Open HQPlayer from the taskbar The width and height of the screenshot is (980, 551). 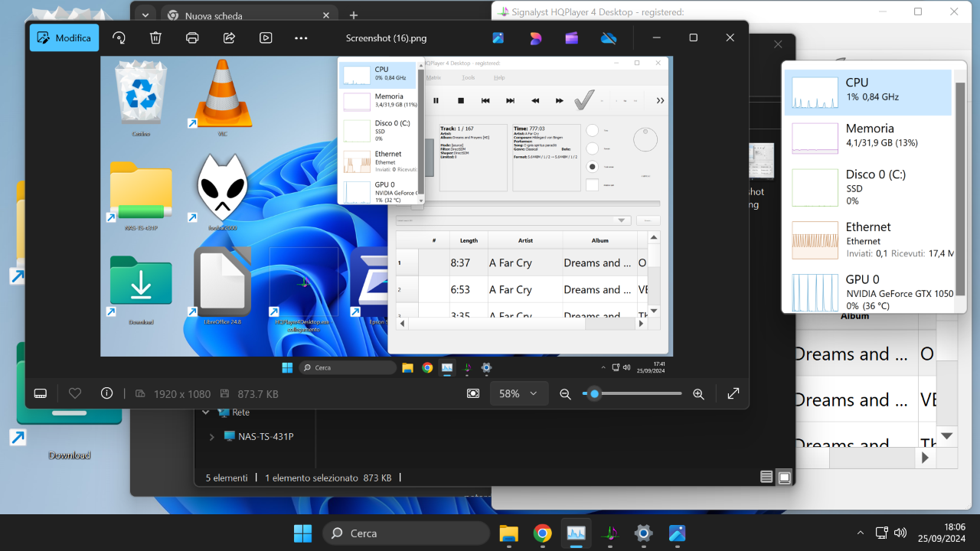click(x=610, y=533)
